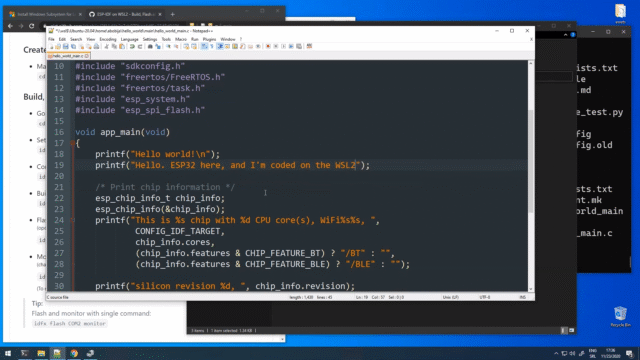This screenshot has height=360, width=640.
Task: Close the hello_world_main.c tab with its X
Action: 87,56
